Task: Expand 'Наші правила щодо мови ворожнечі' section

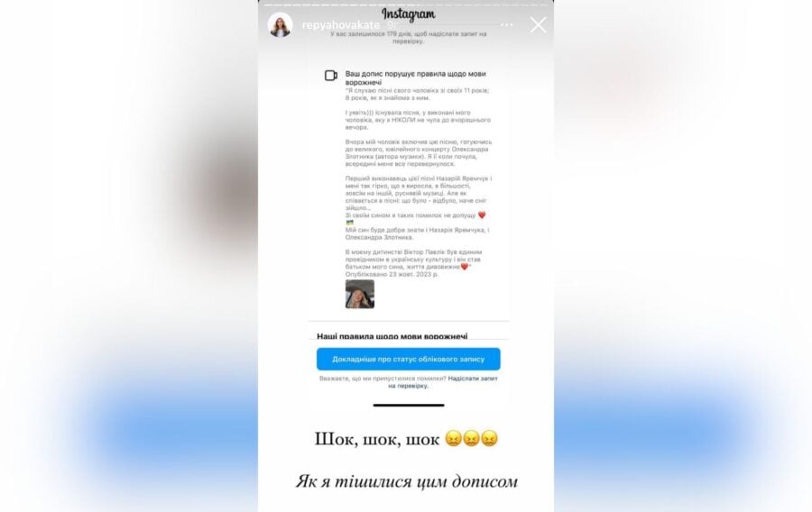Action: (x=392, y=336)
